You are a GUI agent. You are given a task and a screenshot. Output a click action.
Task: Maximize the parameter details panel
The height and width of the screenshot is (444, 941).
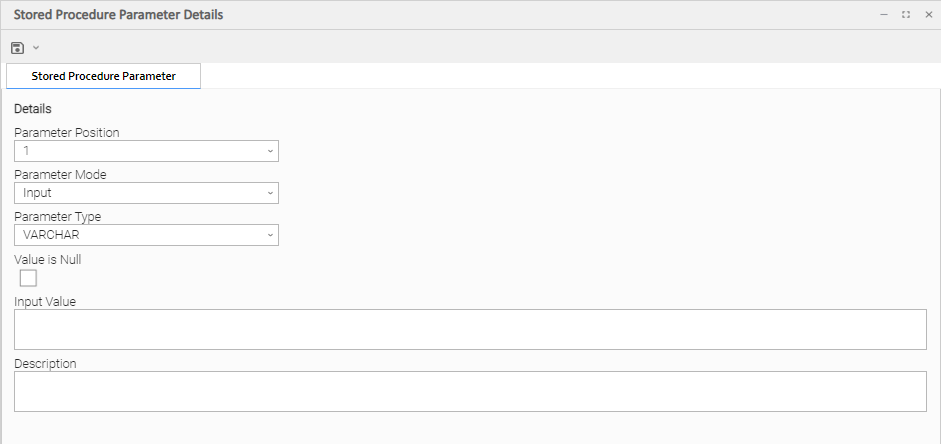(906, 15)
